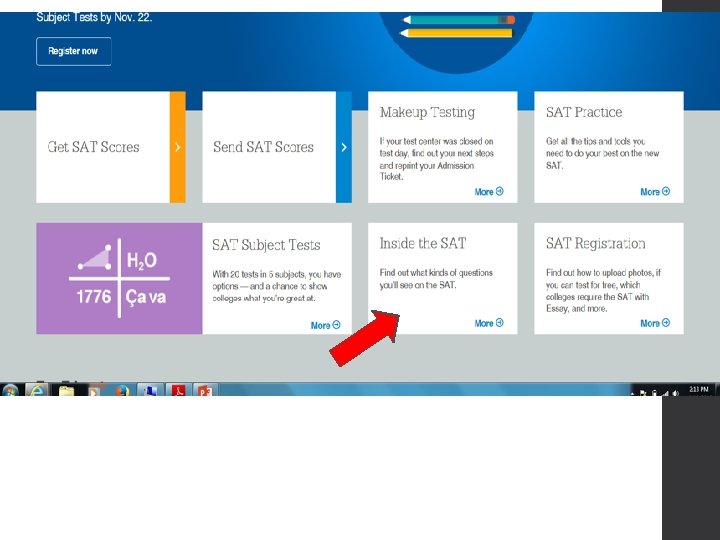Click the purple SAT Subject Tests graphic
Image resolution: width=720 pixels, height=540 pixels.
pos(119,278)
